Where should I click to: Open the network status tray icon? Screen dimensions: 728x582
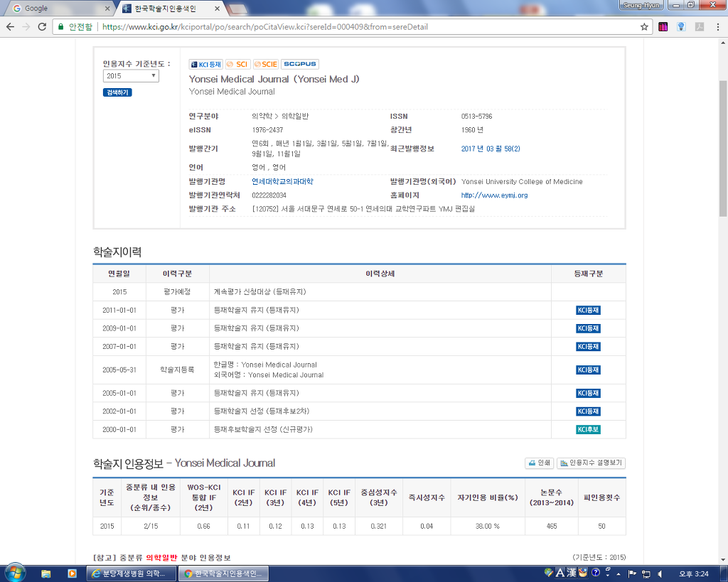click(x=646, y=573)
